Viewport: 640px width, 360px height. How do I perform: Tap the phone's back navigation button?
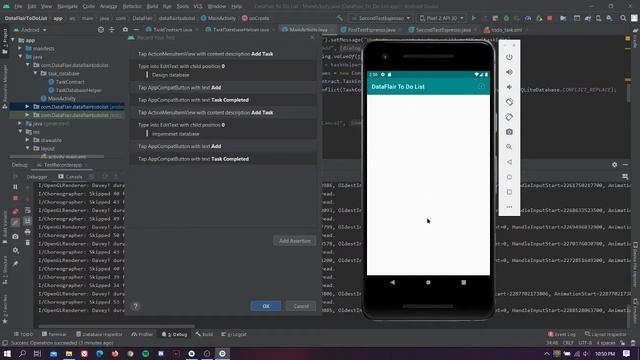point(392,282)
